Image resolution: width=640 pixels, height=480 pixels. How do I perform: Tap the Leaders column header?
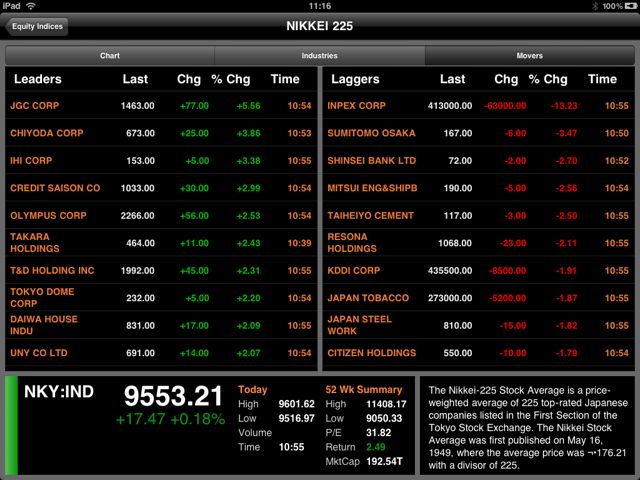[x=38, y=79]
